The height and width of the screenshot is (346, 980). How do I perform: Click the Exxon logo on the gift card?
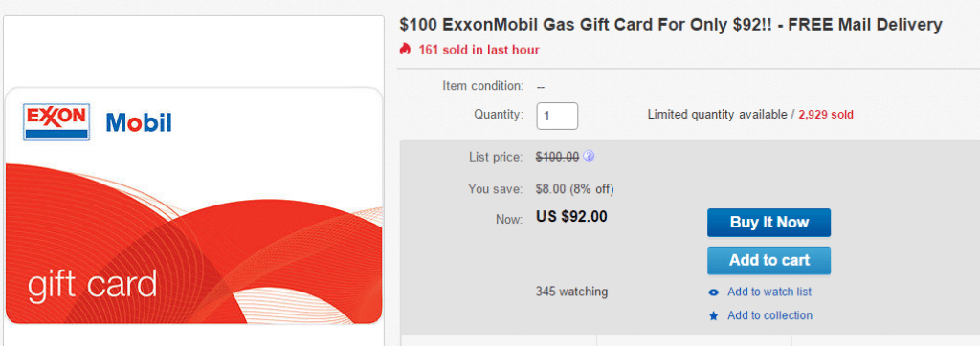click(x=56, y=121)
